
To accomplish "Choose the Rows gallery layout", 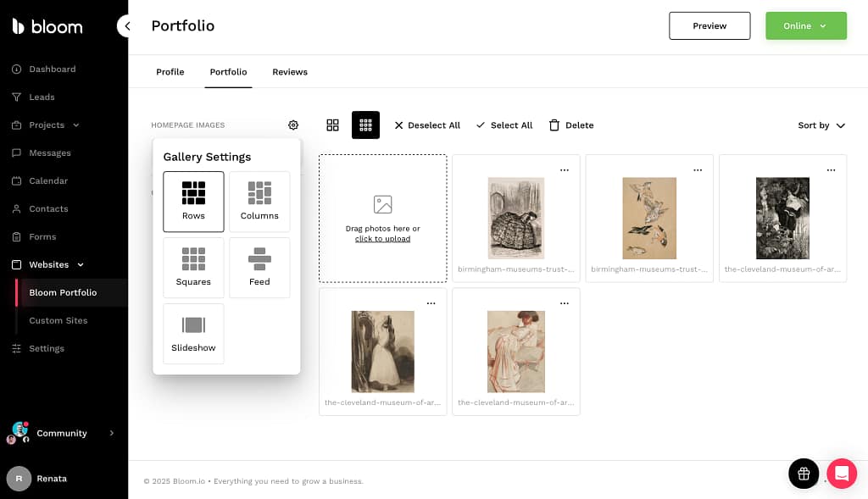I will pyautogui.click(x=193, y=202).
